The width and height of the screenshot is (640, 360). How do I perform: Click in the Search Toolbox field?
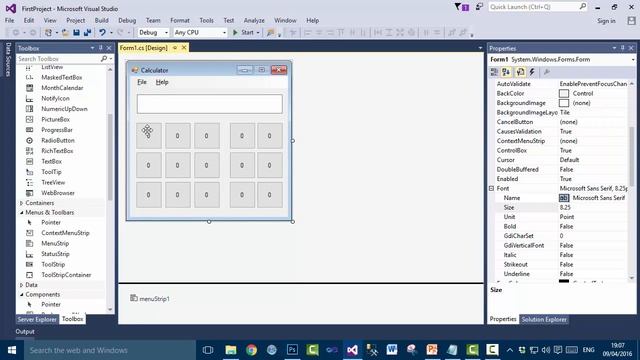(x=58, y=59)
